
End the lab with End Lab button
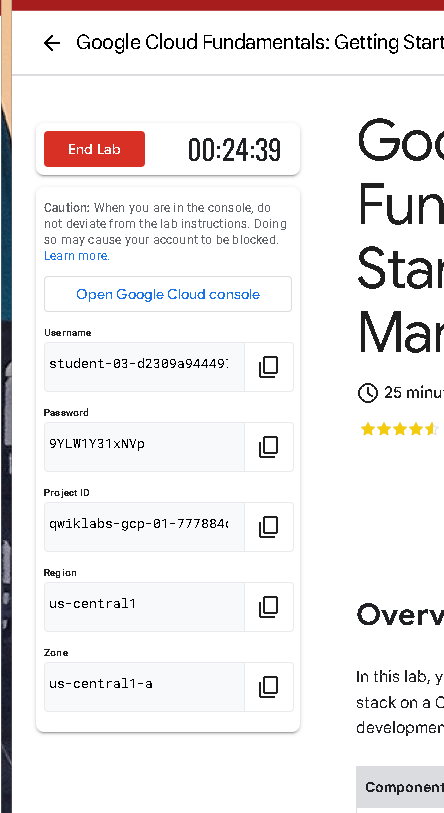(94, 149)
